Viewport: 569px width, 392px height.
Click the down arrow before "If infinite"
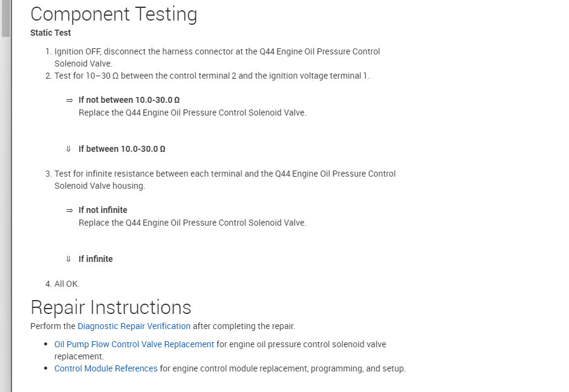pos(68,259)
